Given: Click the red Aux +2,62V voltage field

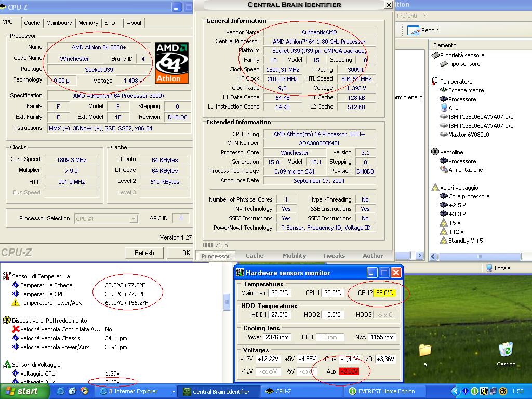Looking at the screenshot, I should coord(349,371).
